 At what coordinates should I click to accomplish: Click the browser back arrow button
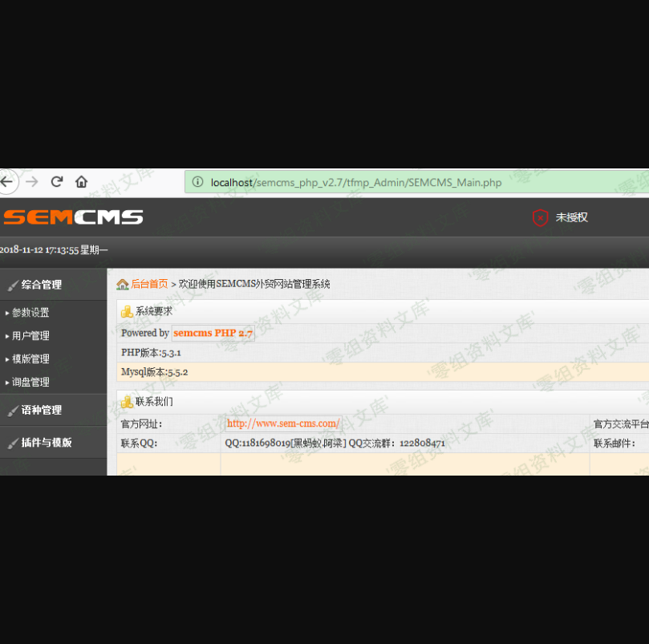[6, 182]
